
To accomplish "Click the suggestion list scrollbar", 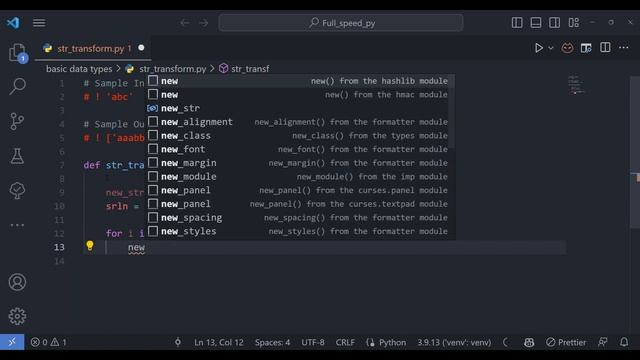I will click(451, 111).
